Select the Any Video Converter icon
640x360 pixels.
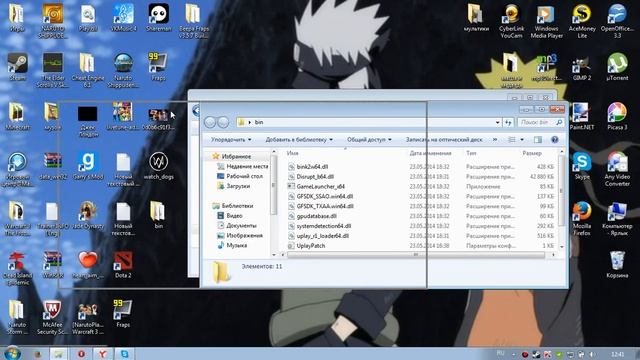point(617,169)
